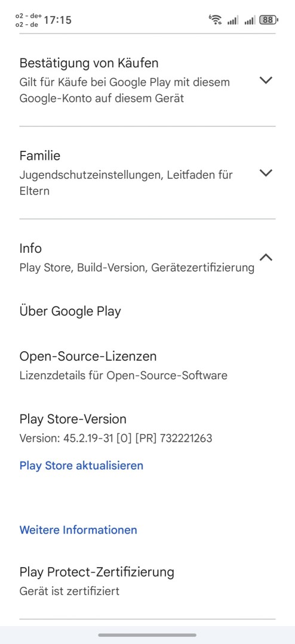Expand the Familie section chevron
This screenshot has width=295, height=644.
click(266, 173)
